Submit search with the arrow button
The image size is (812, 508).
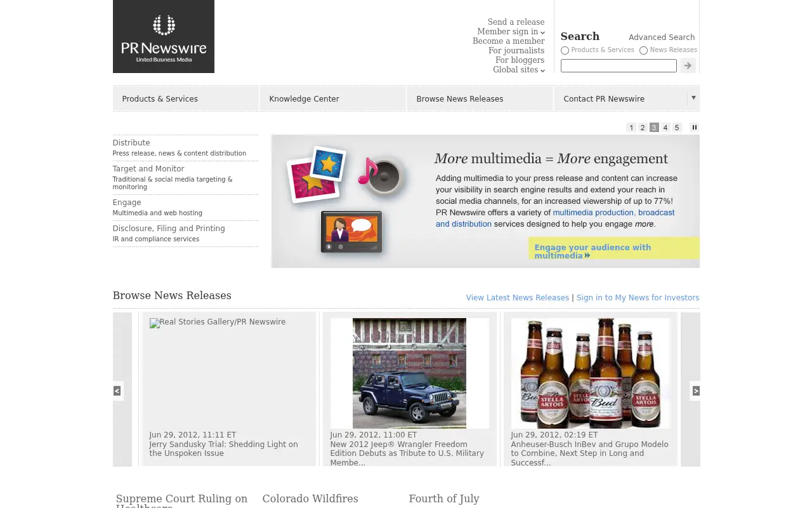688,65
